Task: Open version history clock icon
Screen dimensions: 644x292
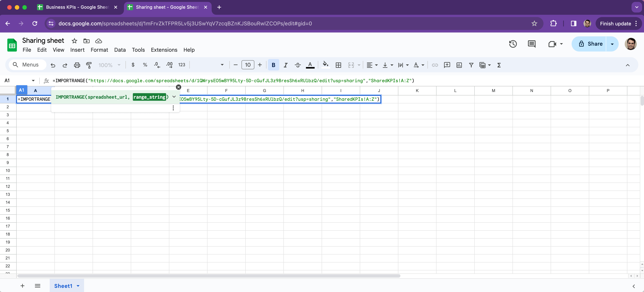Action: coord(513,44)
